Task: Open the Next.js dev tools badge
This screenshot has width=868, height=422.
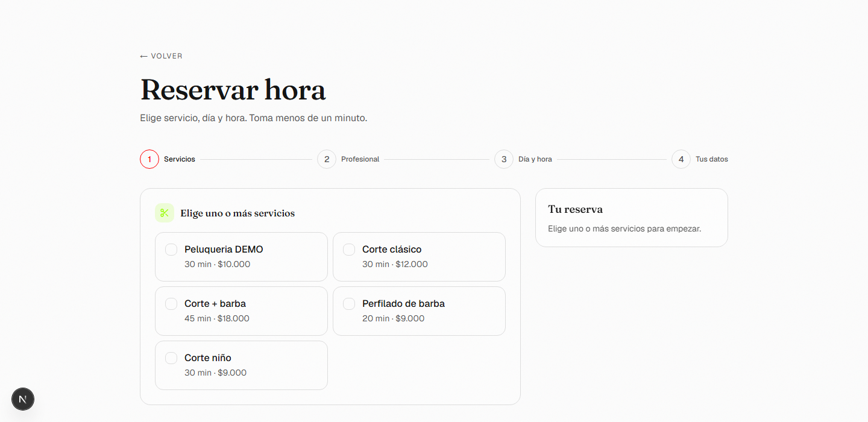Action: coord(23,399)
